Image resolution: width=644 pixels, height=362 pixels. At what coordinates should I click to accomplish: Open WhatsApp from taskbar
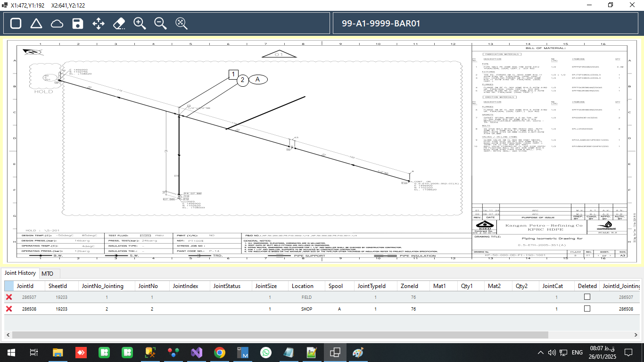coord(266,352)
